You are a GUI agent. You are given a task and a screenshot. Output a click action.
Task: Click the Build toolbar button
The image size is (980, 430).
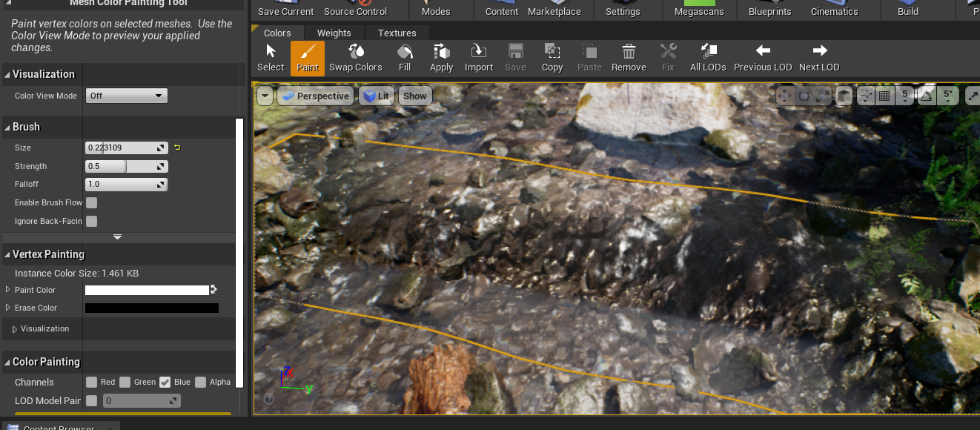click(x=908, y=10)
